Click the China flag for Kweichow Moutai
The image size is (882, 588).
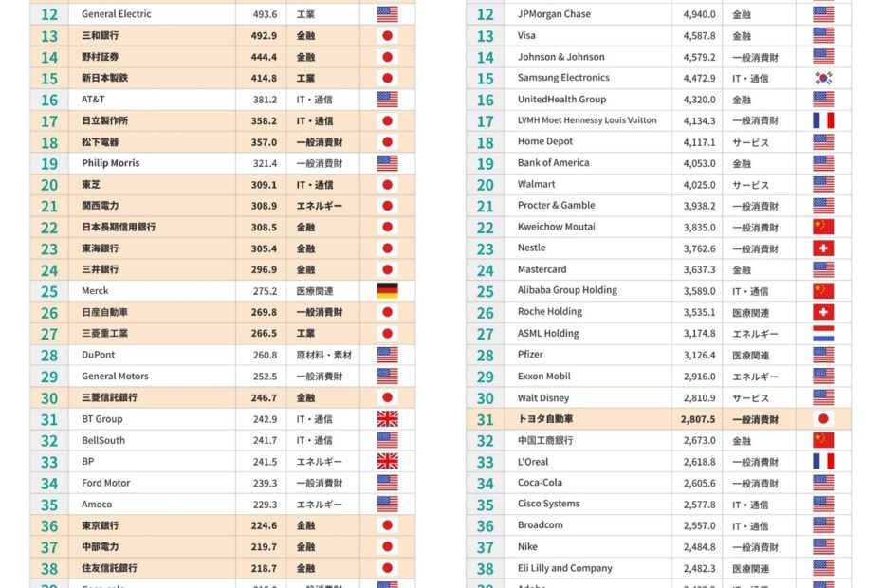pyautogui.click(x=823, y=227)
